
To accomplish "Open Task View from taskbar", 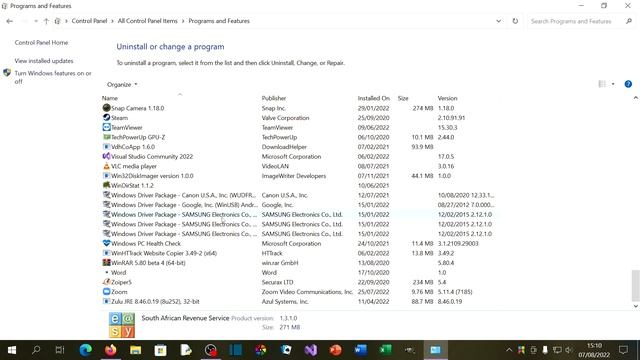I will (60, 350).
